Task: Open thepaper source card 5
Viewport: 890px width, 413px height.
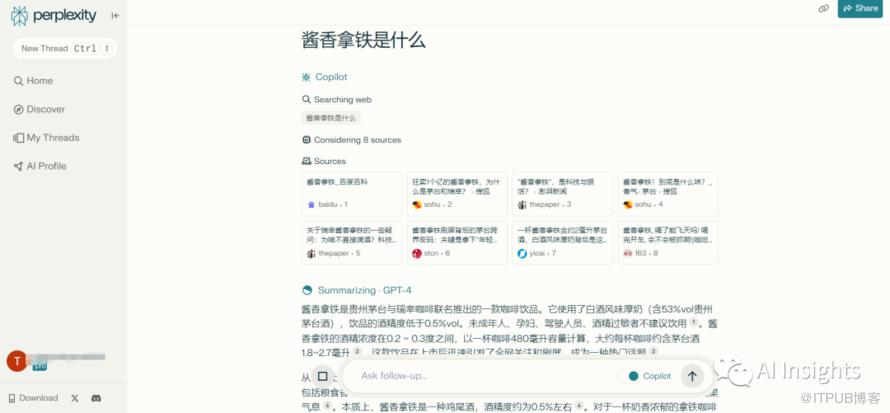Action: 351,243
